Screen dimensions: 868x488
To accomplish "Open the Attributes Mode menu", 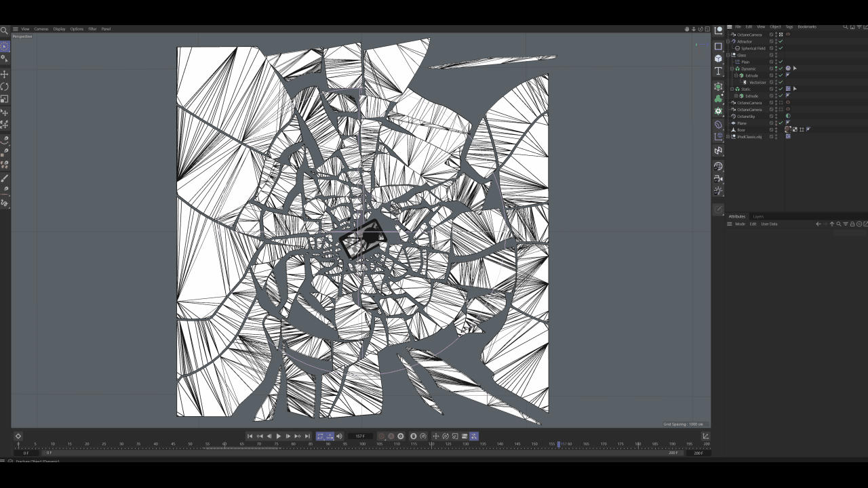I will coord(740,224).
